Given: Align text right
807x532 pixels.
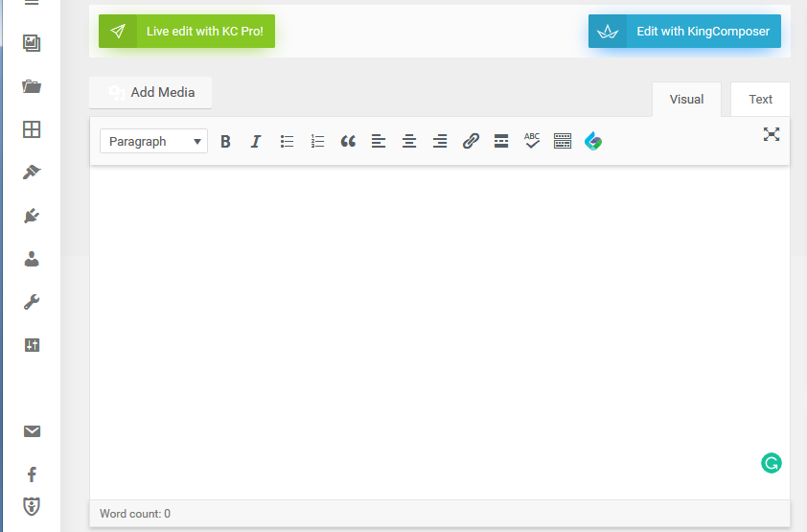Looking at the screenshot, I should (x=440, y=142).
